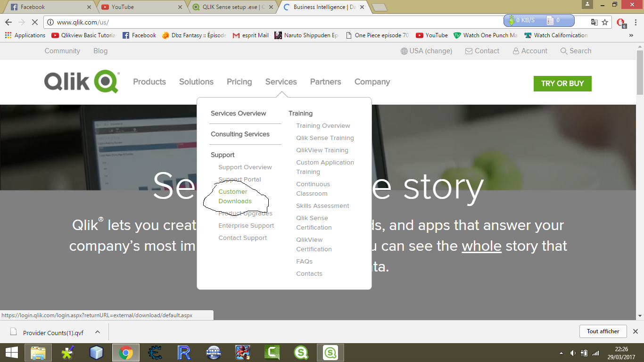This screenshot has width=644, height=362.
Task: Click the green download speed arrow indicator
Action: (x=511, y=20)
